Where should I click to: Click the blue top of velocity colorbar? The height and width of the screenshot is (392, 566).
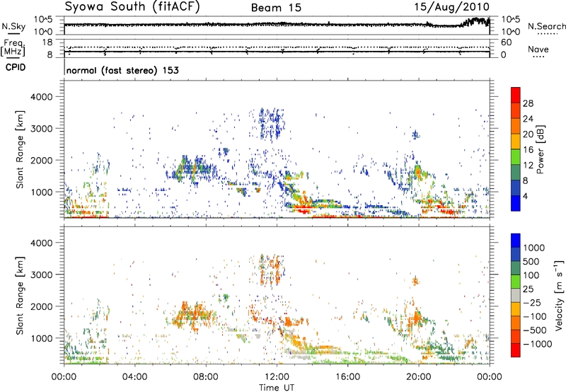click(516, 241)
